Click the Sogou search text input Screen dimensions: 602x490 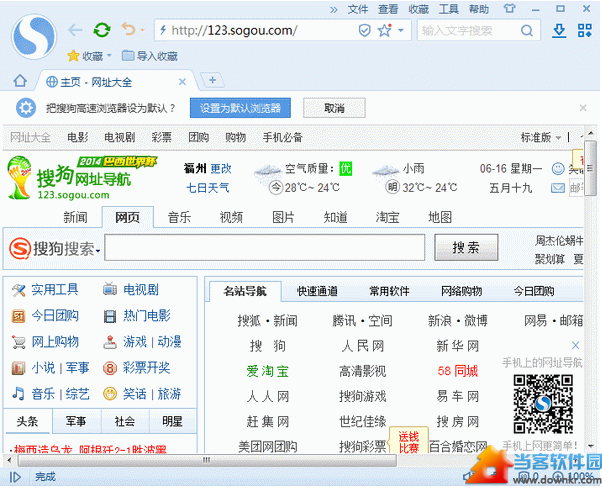pos(265,248)
